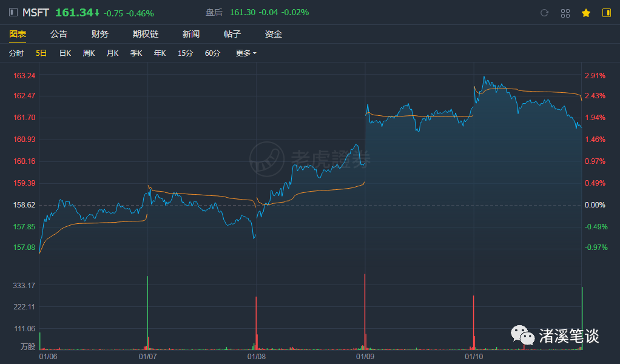Screen dimensions: 620x364
Task: Click the 333.17 volume axis label
Action: (24, 285)
